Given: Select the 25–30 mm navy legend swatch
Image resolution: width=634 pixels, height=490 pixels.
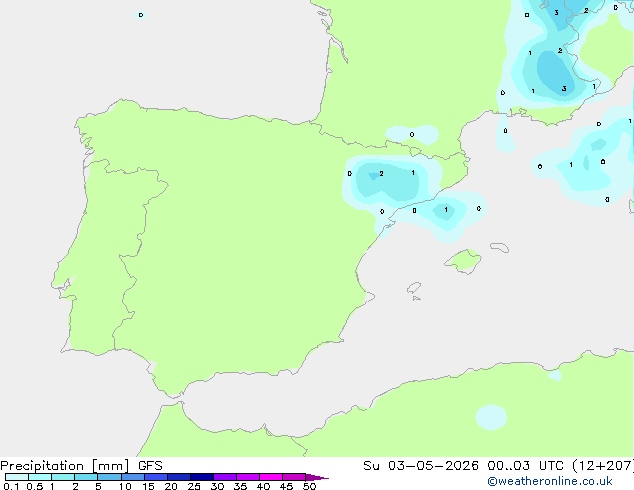Looking at the screenshot, I should [202, 477].
